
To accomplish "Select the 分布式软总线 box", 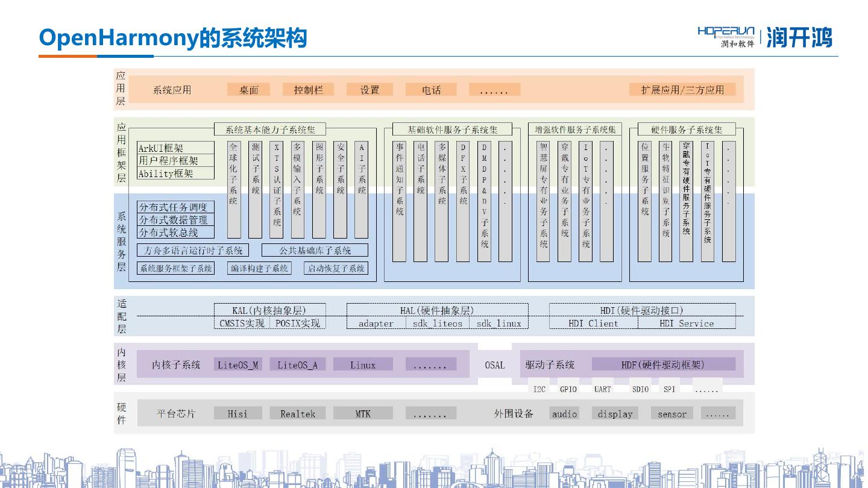I will [176, 233].
